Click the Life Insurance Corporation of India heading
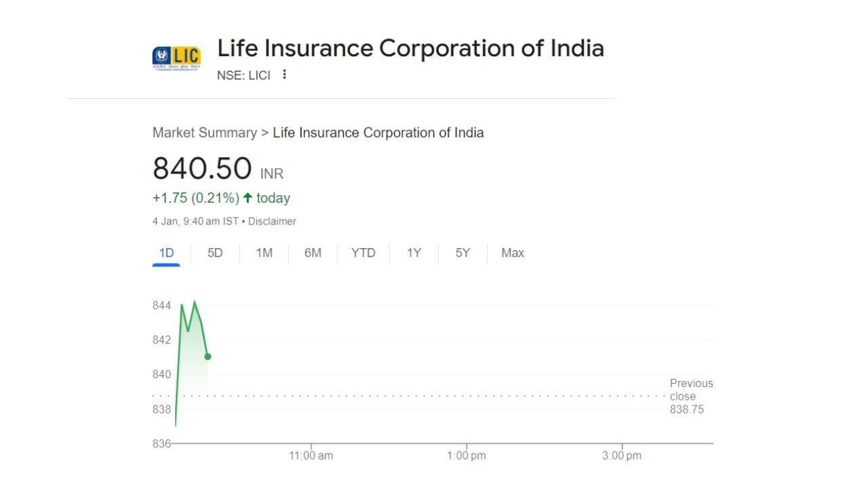The height and width of the screenshot is (488, 868). pyautogui.click(x=410, y=49)
